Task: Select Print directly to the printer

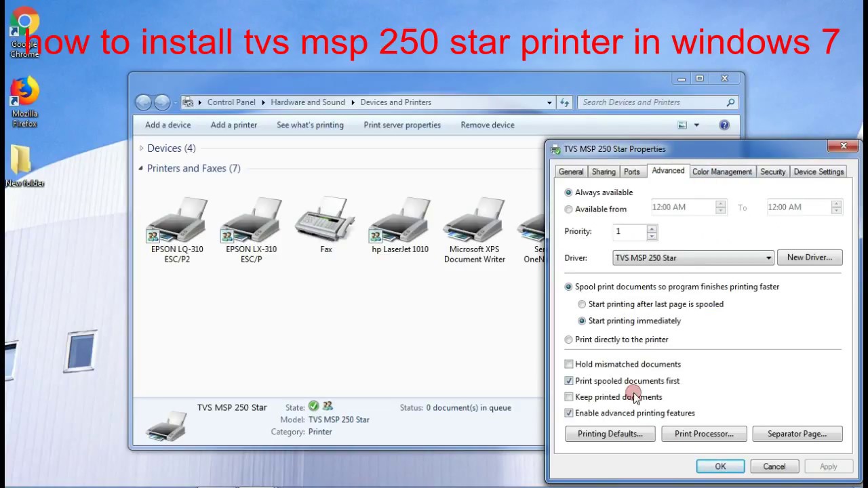Action: (x=568, y=340)
